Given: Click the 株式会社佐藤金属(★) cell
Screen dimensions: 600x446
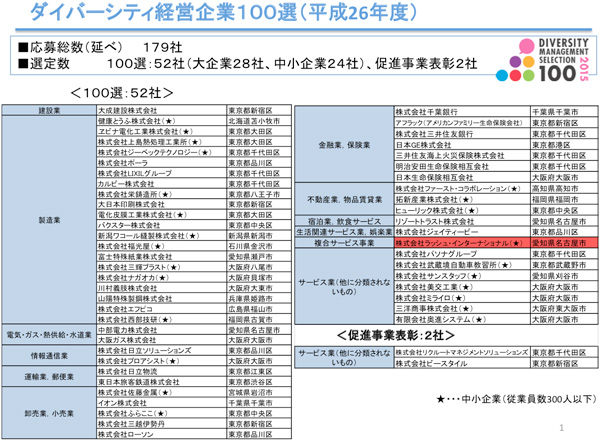Looking at the screenshot, I should tap(161, 392).
